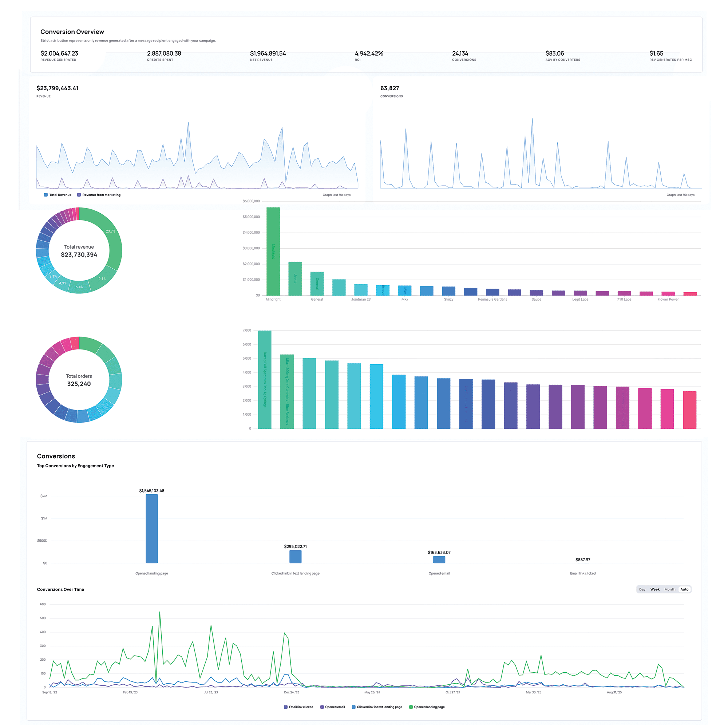Select the Week time grouping
The width and height of the screenshot is (728, 728).
click(655, 589)
